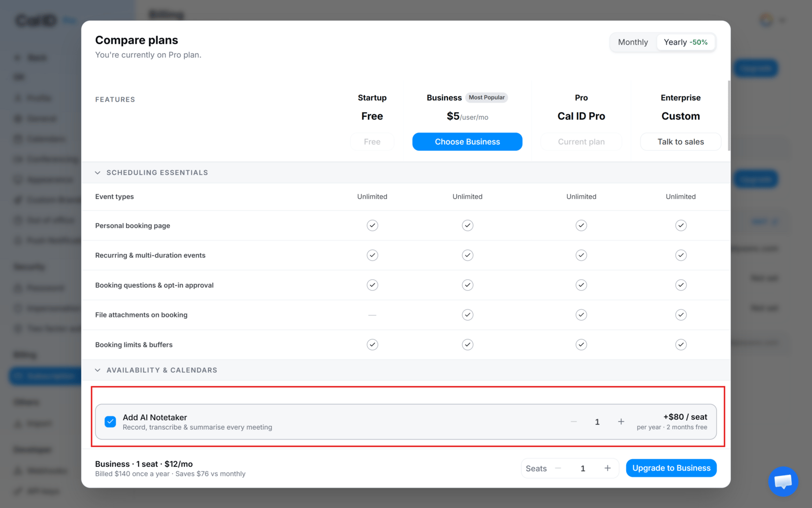This screenshot has height=508, width=812.
Task: Click the Current plan button under Pro
Action: pyautogui.click(x=581, y=142)
